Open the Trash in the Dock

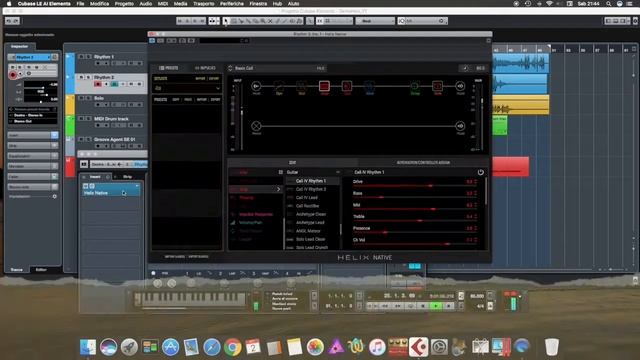pos(551,347)
